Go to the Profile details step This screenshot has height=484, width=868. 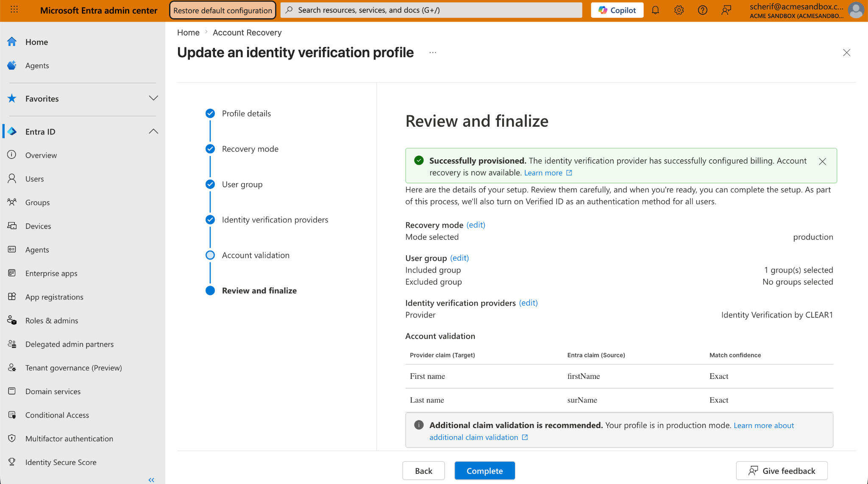tap(246, 114)
